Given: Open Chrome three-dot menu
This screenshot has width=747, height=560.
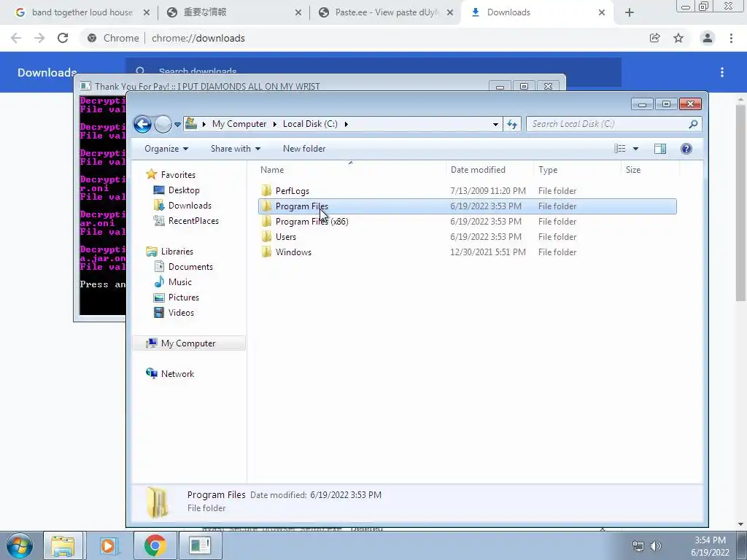Looking at the screenshot, I should coord(731,38).
